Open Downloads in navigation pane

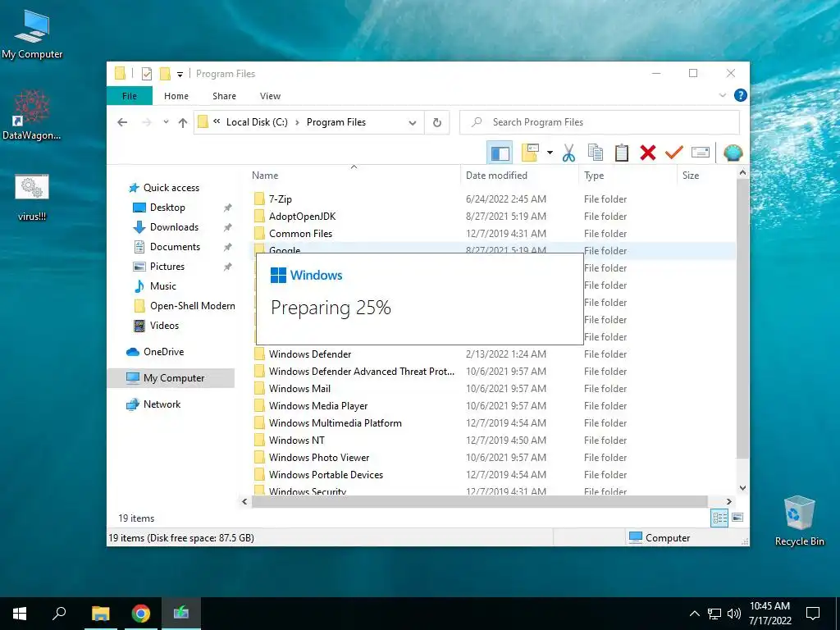[174, 227]
